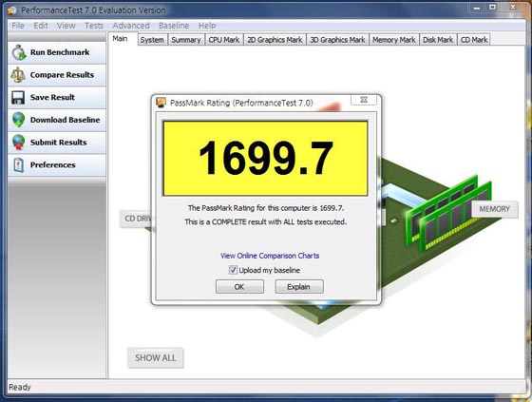The width and height of the screenshot is (532, 402).
Task: Minimize the PerformanceTest window
Action: tap(477, 8)
